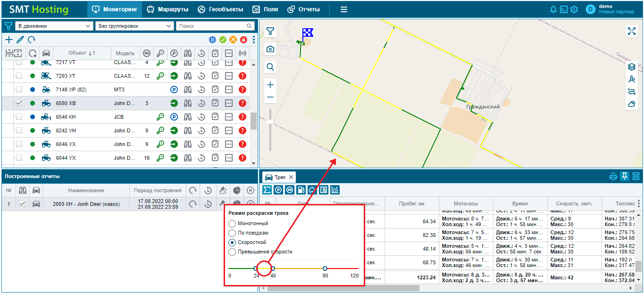Screen dimensions: 644x293
Task: Open the chart view in Трек toolbar
Action: (x=335, y=190)
